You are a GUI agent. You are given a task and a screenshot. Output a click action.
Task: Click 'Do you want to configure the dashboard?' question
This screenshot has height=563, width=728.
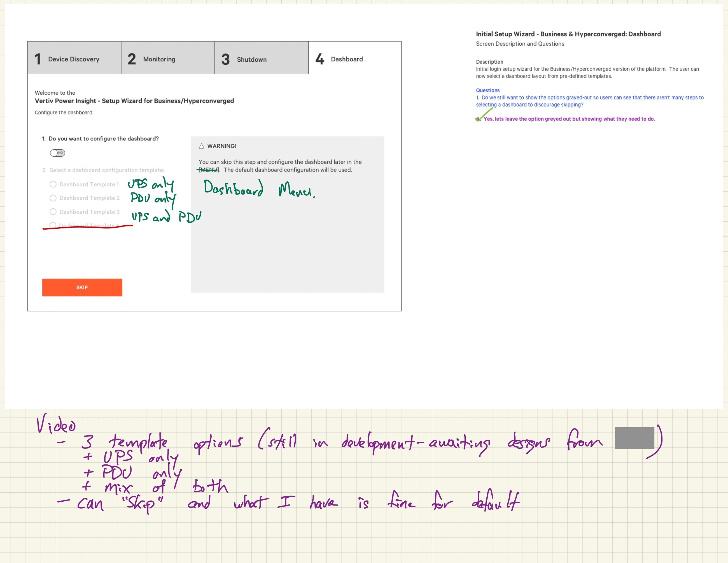[x=100, y=138]
